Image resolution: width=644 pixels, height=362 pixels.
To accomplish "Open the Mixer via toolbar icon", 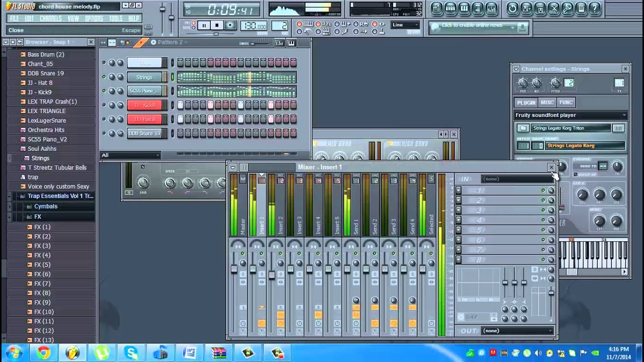I will tap(491, 9).
